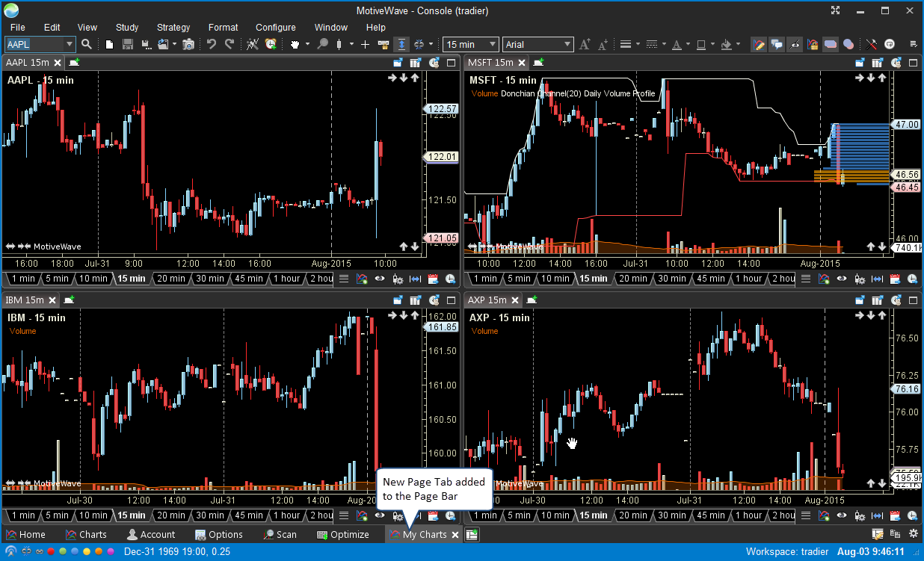Add new tab next to AAPL 15m
The width and height of the screenshot is (924, 561).
point(73,63)
